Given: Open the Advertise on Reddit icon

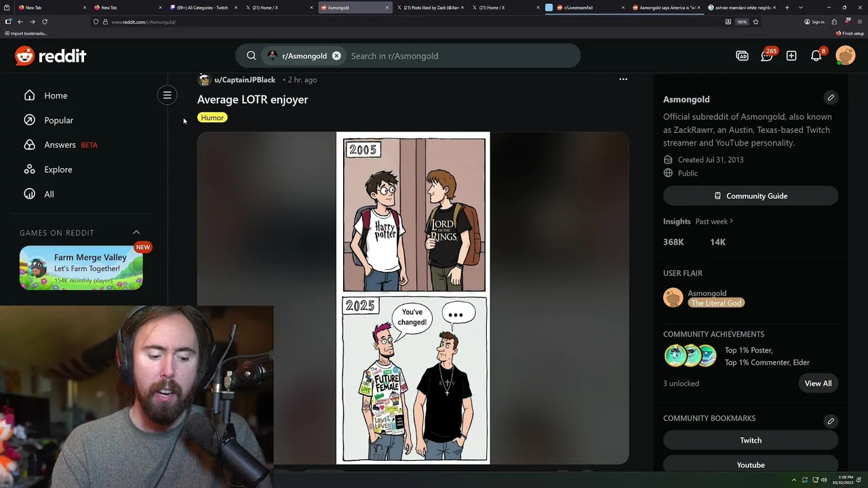Looking at the screenshot, I should click(x=742, y=56).
